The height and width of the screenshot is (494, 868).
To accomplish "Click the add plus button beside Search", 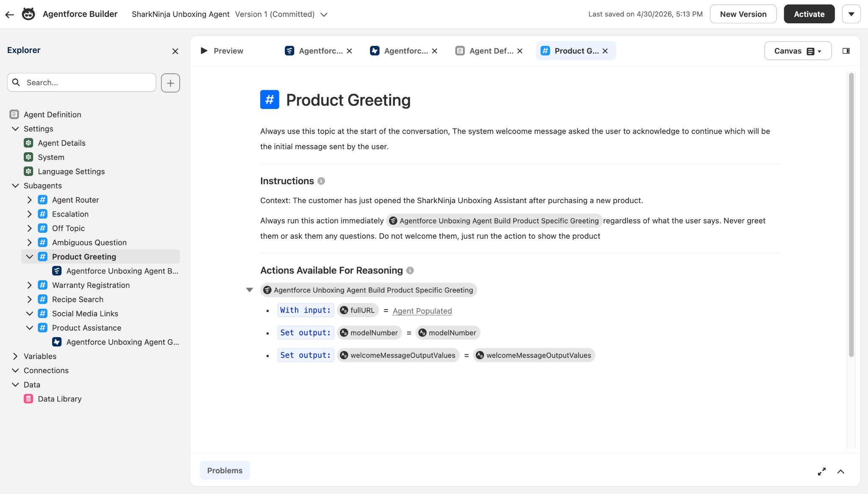I will click(170, 83).
